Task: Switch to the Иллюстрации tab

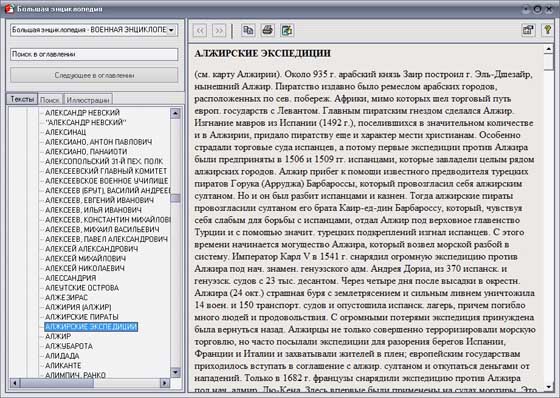Action: (88, 100)
